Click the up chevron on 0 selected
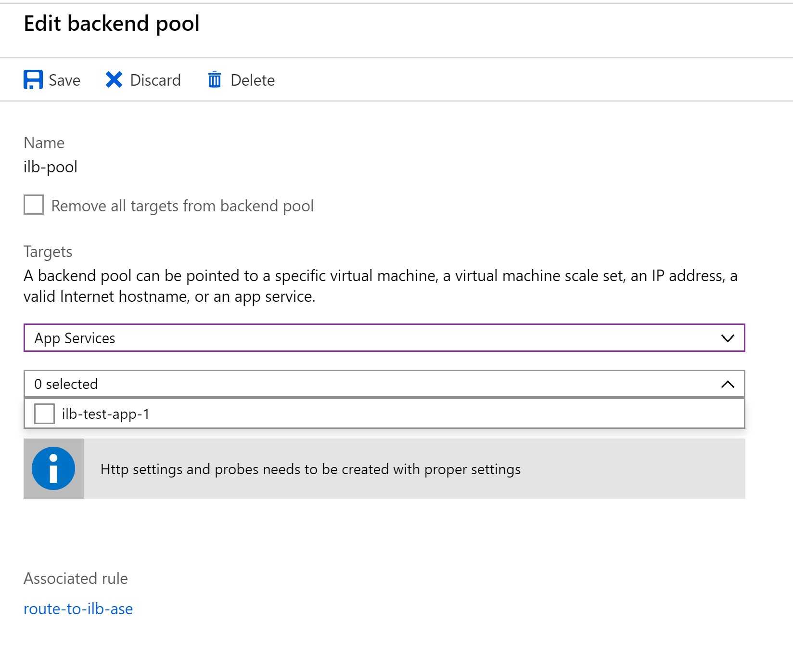Screen dimensions: 793x672 coord(728,384)
